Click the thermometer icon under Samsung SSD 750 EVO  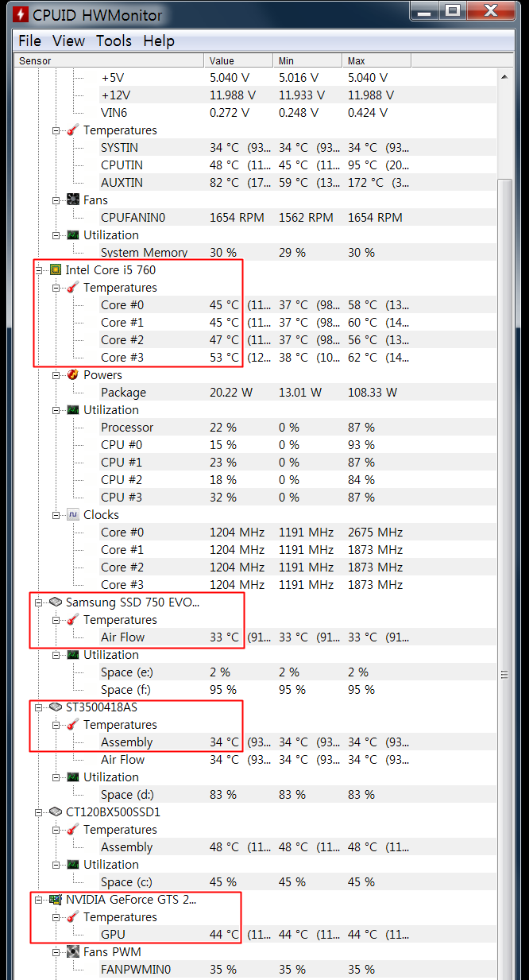click(73, 620)
